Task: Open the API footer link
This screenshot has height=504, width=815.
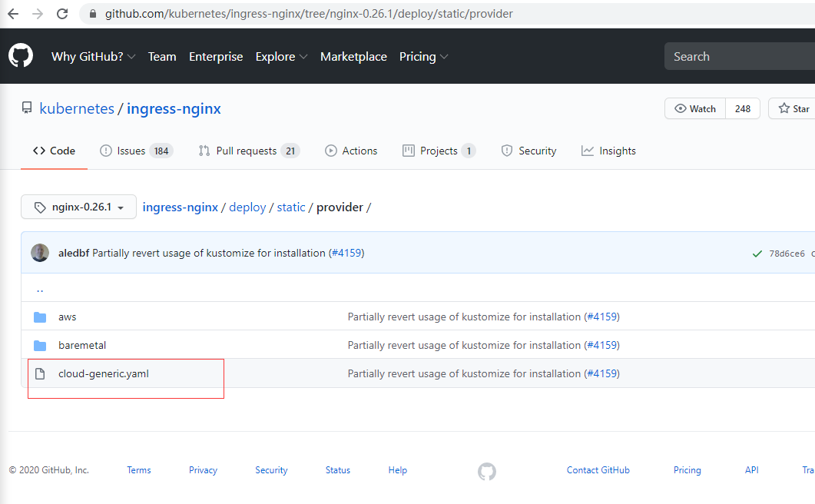Action: (751, 470)
